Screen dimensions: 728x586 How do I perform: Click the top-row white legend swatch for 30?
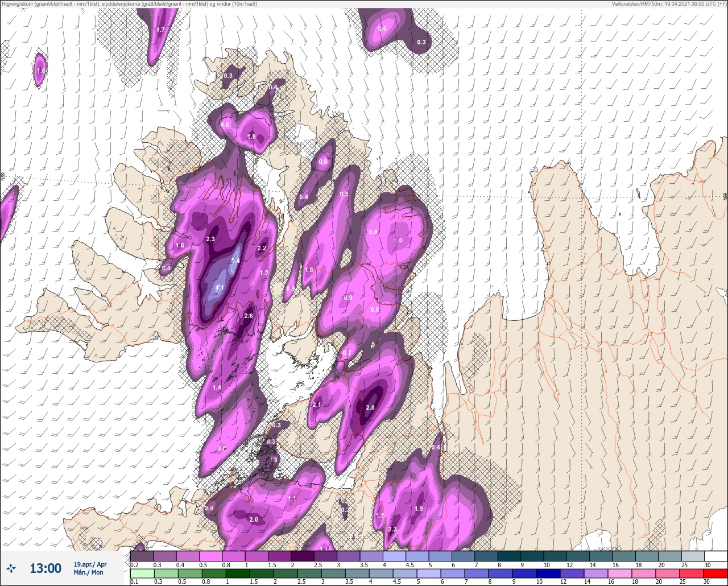coord(715,556)
